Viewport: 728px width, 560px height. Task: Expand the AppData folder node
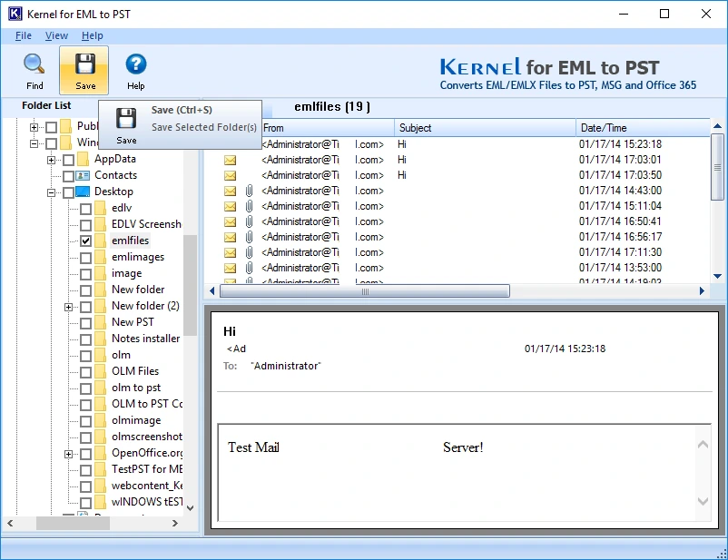click(x=51, y=161)
